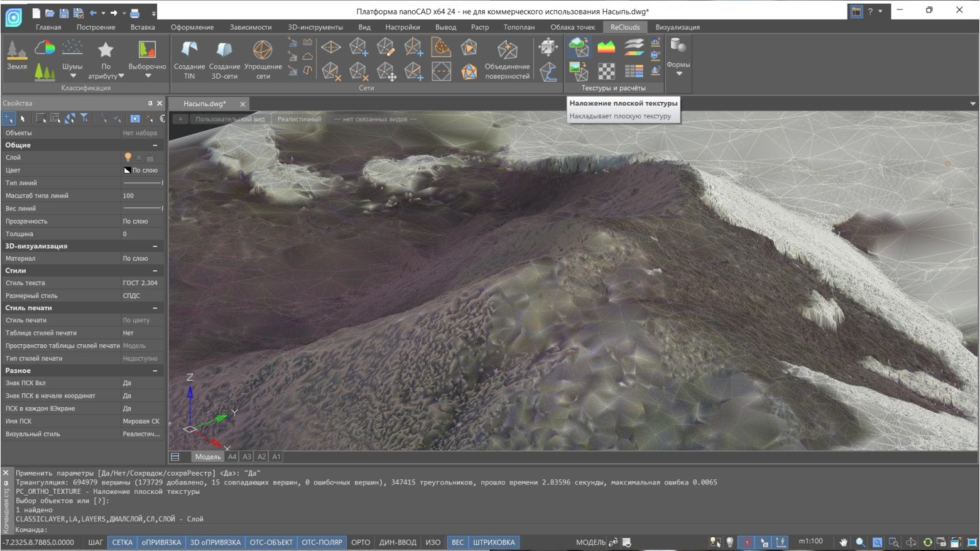
Task: Open the Облака точек ribbon tab
Action: (572, 27)
